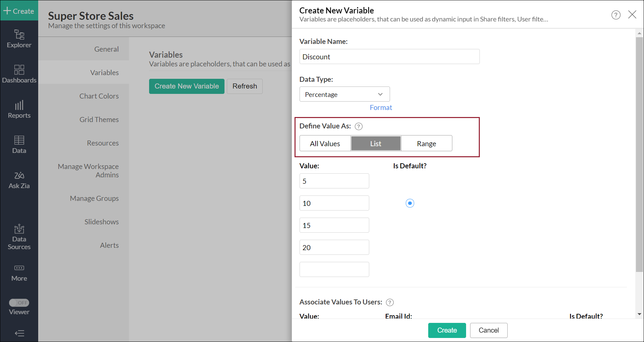Switch to the Chart Colors settings tab
Viewport: 644px width, 342px height.
[x=99, y=96]
